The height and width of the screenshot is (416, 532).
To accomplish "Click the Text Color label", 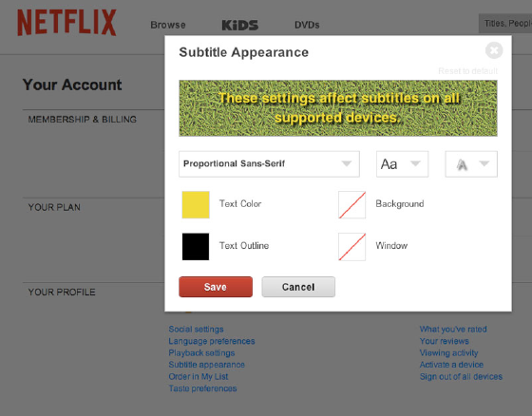I will click(240, 204).
